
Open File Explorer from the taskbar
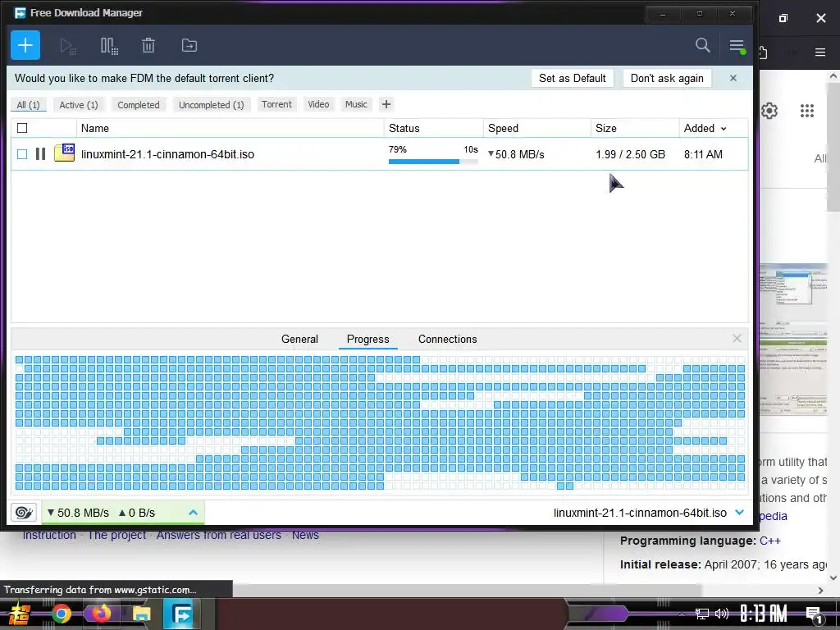point(141,614)
